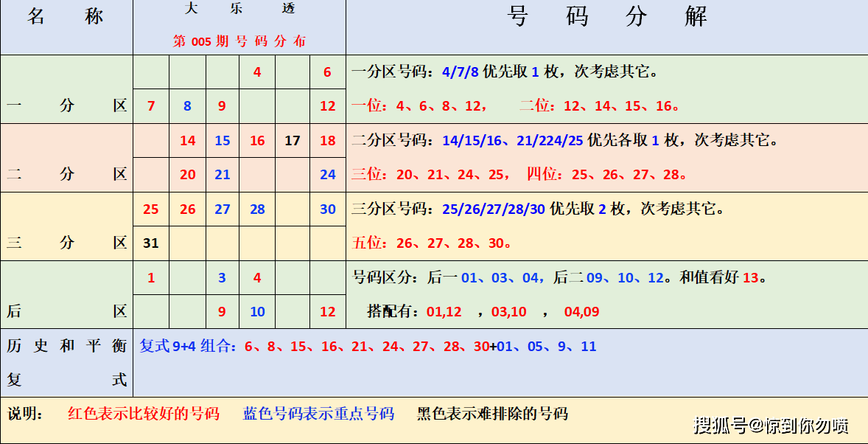The image size is (868, 444).
Task: Select grid cell 7 in 一分区
Action: (x=150, y=106)
